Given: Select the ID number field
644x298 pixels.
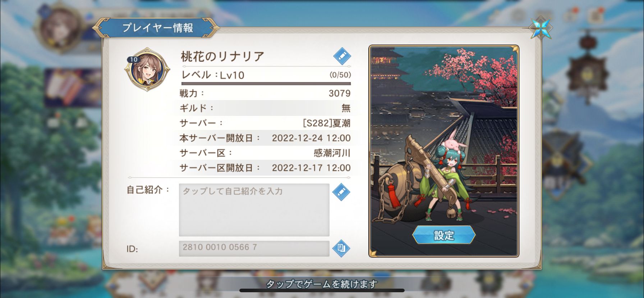Looking at the screenshot, I should tap(254, 248).
